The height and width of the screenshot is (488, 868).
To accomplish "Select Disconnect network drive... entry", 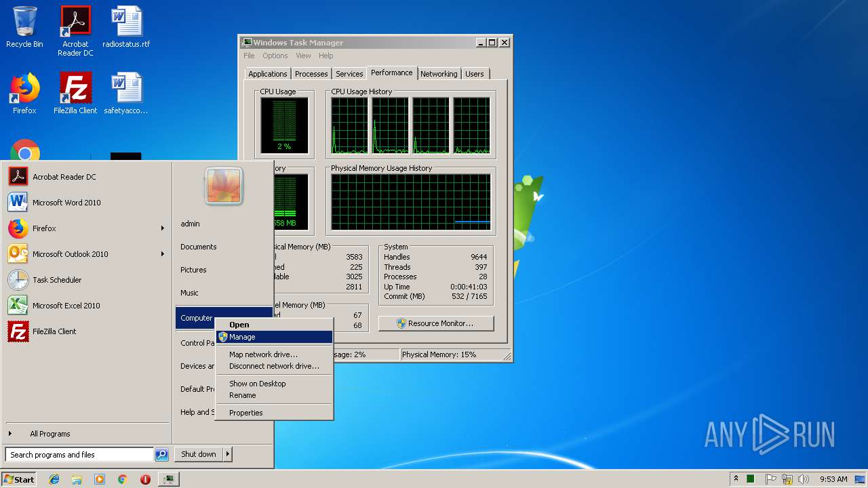I will (x=274, y=366).
